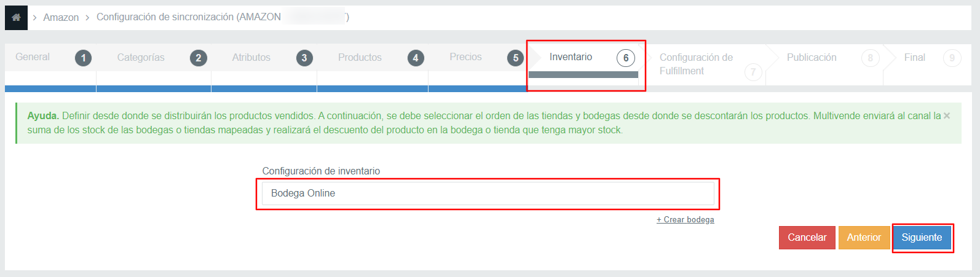
Task: Switch to the Categorías step tab
Action: pos(141,57)
